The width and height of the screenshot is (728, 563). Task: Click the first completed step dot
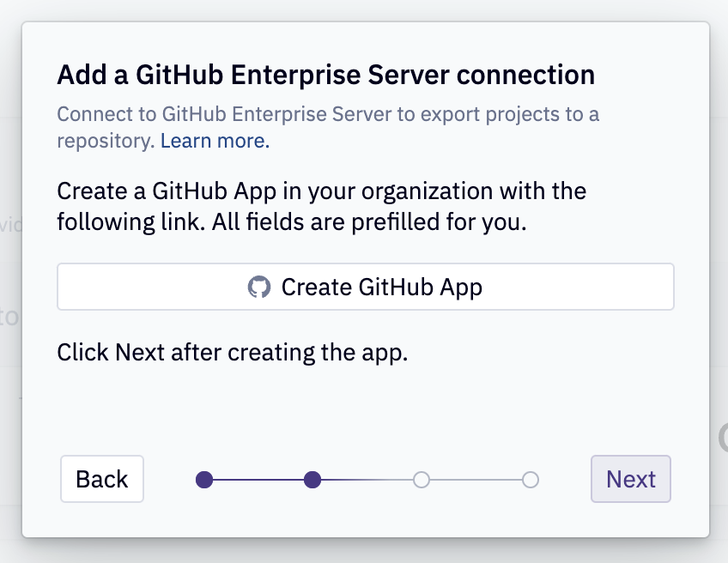pos(205,480)
